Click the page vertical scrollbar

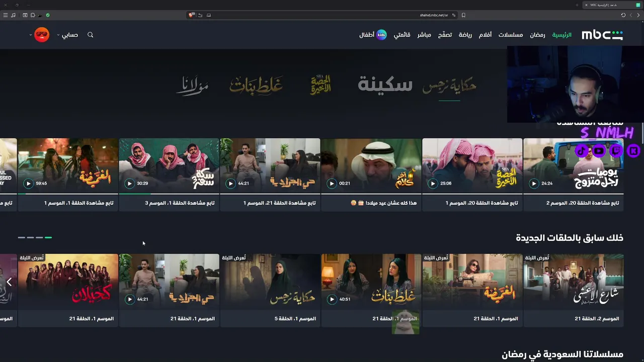[642, 133]
